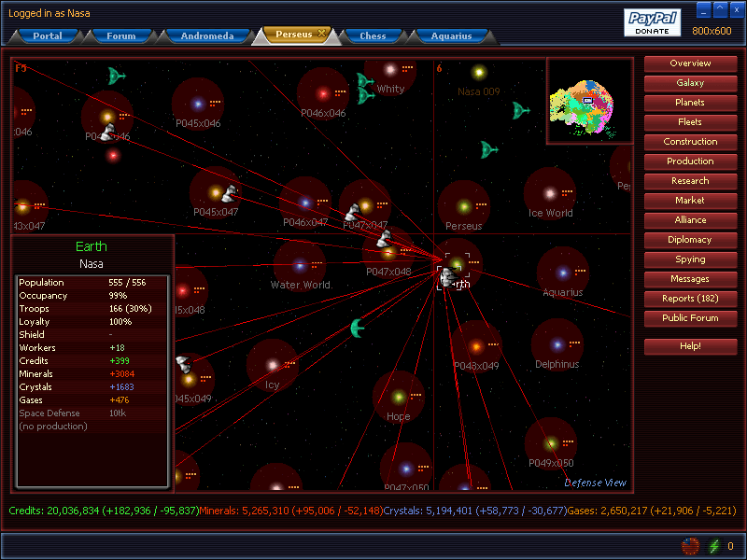Select the Aquarius planet
Viewport: 747px width, 560px height.
(x=563, y=273)
